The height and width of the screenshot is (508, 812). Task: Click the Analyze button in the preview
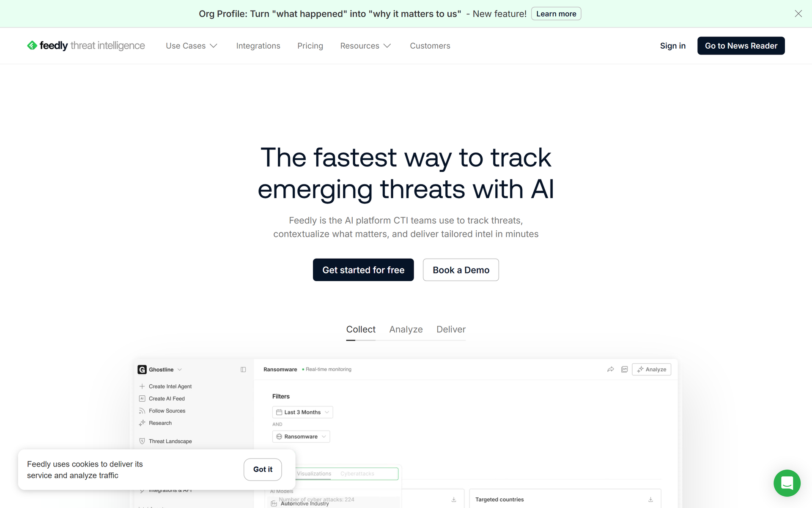coord(651,370)
